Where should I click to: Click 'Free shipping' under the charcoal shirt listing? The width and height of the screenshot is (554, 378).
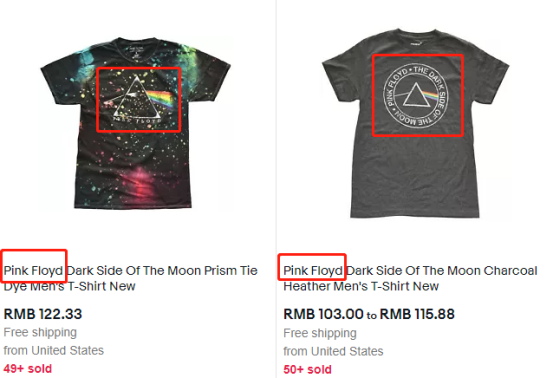coord(320,333)
